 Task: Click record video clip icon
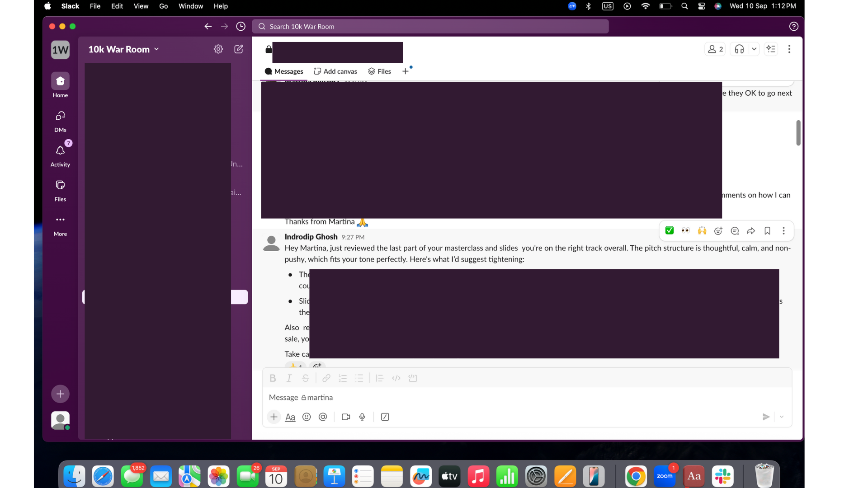(x=346, y=417)
